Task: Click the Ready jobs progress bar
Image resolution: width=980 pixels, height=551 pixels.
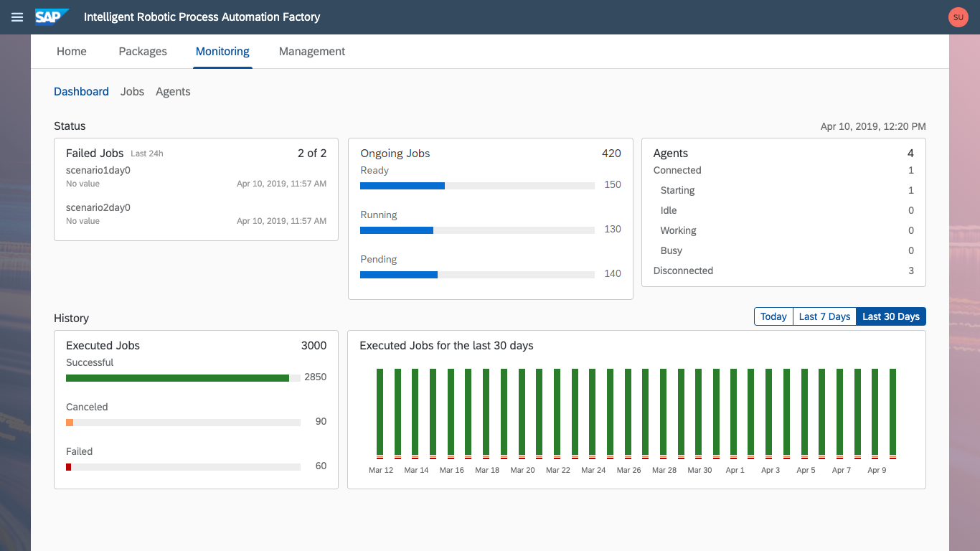Action: click(x=477, y=186)
